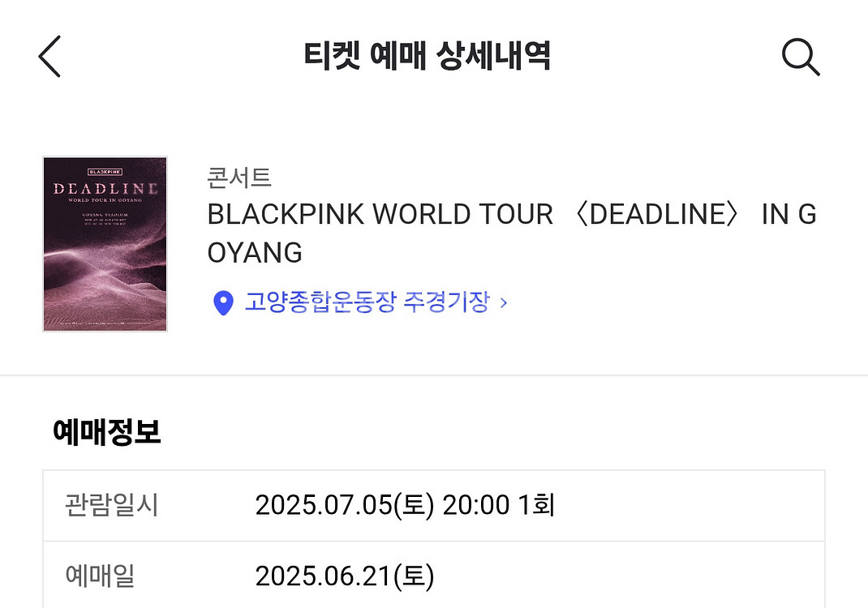This screenshot has height=608, width=868.
Task: Tap the 예매정보 section heading
Action: tap(106, 432)
